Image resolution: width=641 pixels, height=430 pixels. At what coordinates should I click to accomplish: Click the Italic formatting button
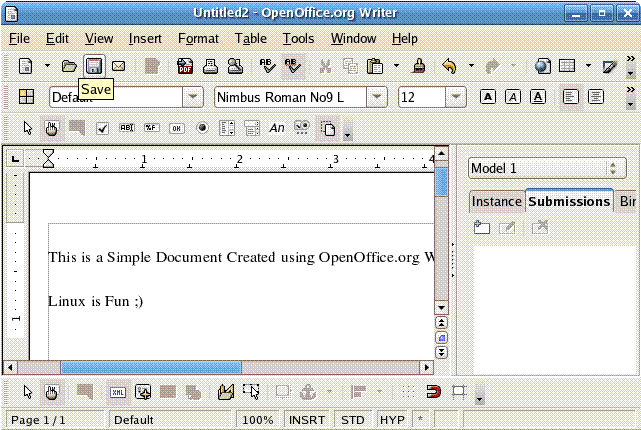[x=512, y=97]
